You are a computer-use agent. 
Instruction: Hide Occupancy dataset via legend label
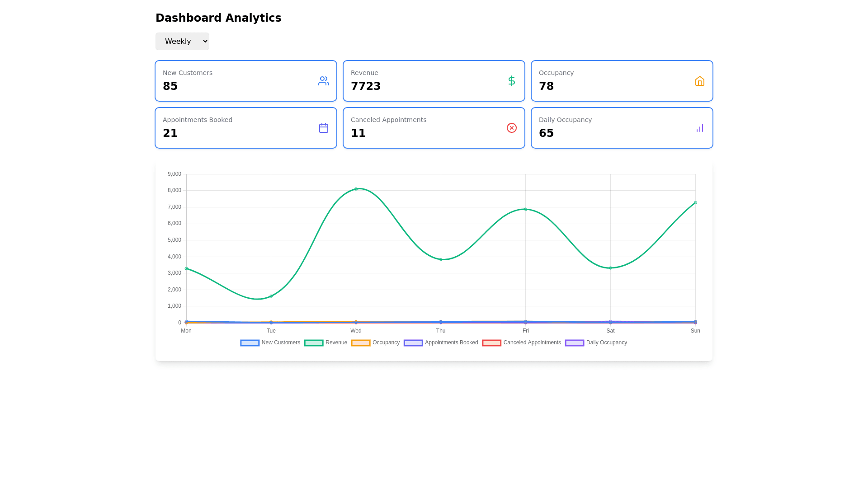coord(386,343)
